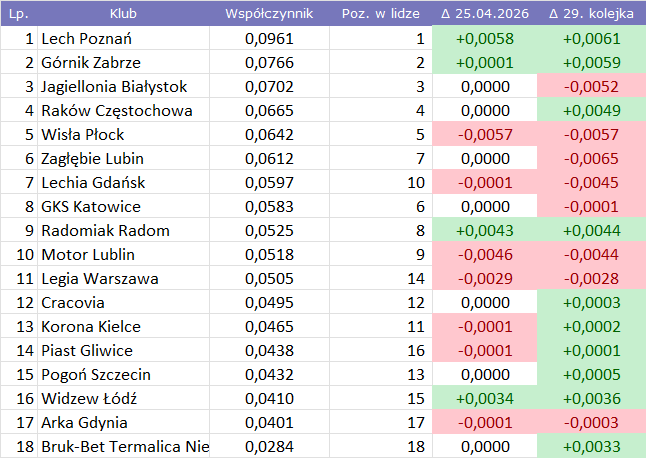Select the Lech Poznań club cell
The height and width of the screenshot is (458, 646).
pos(87,39)
